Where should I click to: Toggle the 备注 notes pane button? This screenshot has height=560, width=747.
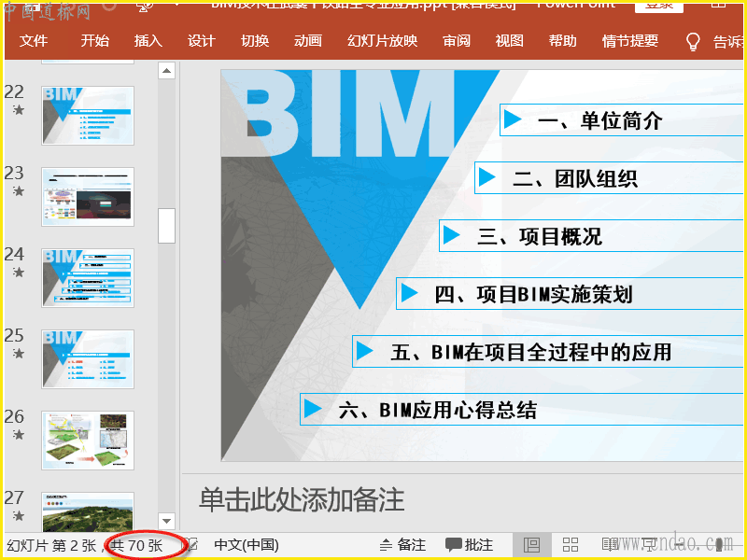403,545
